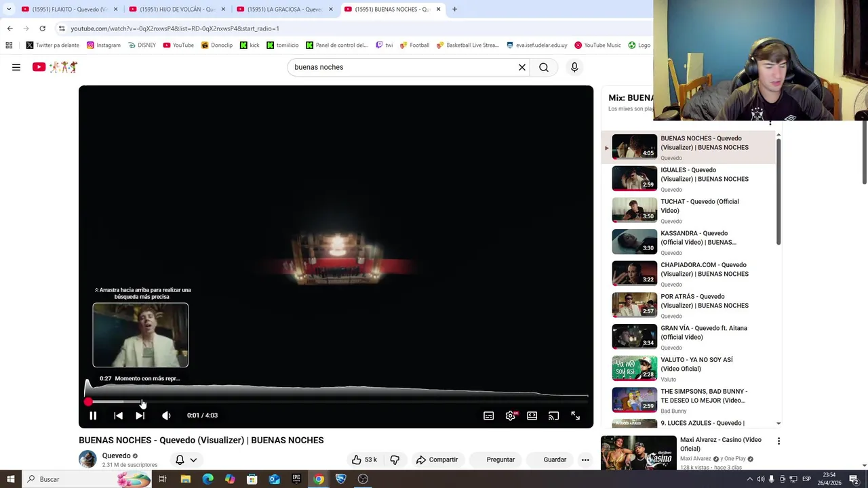The height and width of the screenshot is (488, 868).
Task: Switch to HIJO DE VOLCÁN tab
Action: click(176, 9)
